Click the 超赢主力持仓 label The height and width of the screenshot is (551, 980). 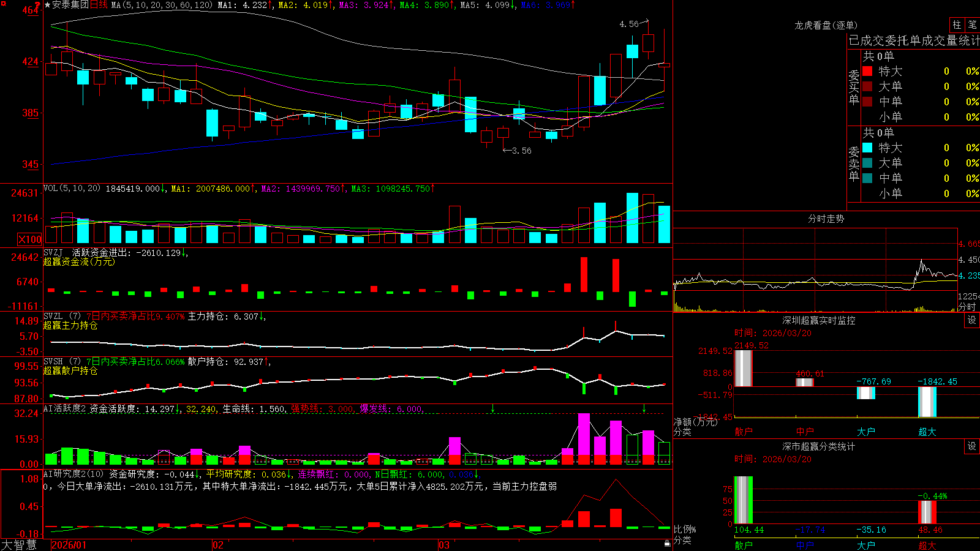click(x=70, y=325)
